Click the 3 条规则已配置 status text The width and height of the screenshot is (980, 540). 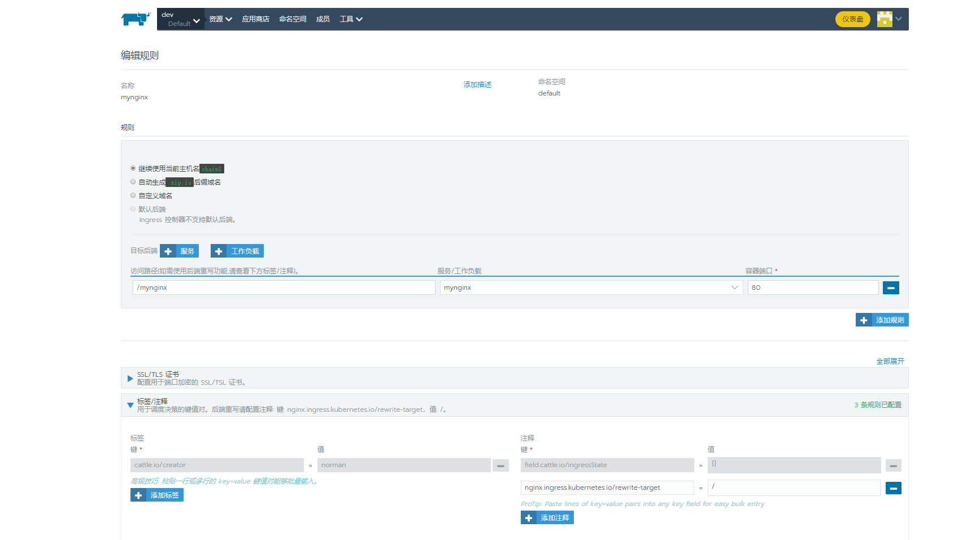(878, 405)
